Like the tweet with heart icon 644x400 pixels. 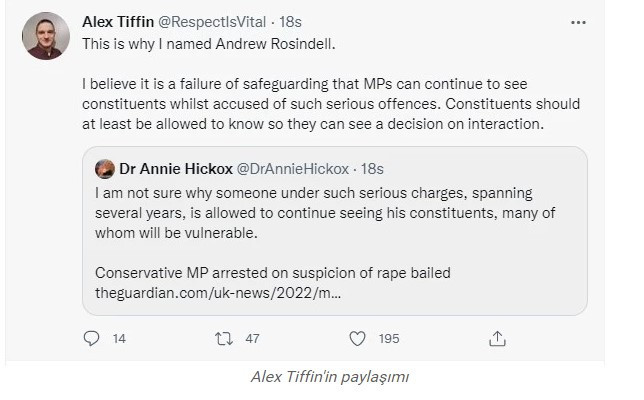359,338
